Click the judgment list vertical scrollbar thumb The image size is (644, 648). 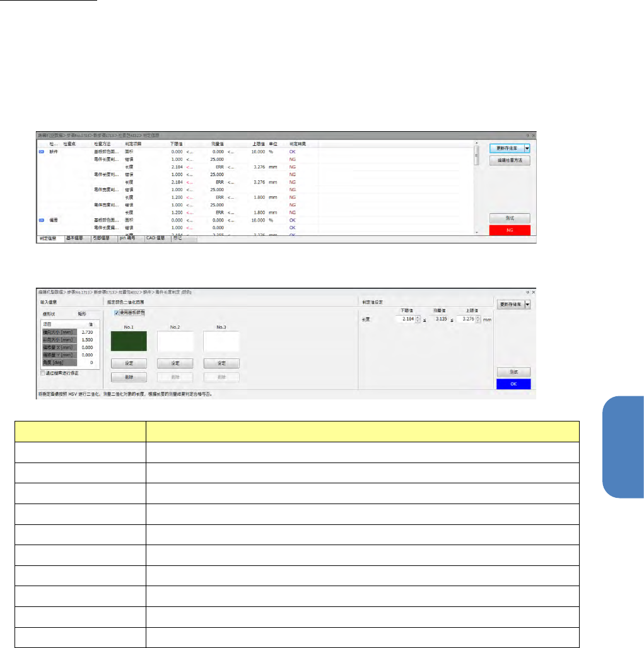(x=476, y=155)
